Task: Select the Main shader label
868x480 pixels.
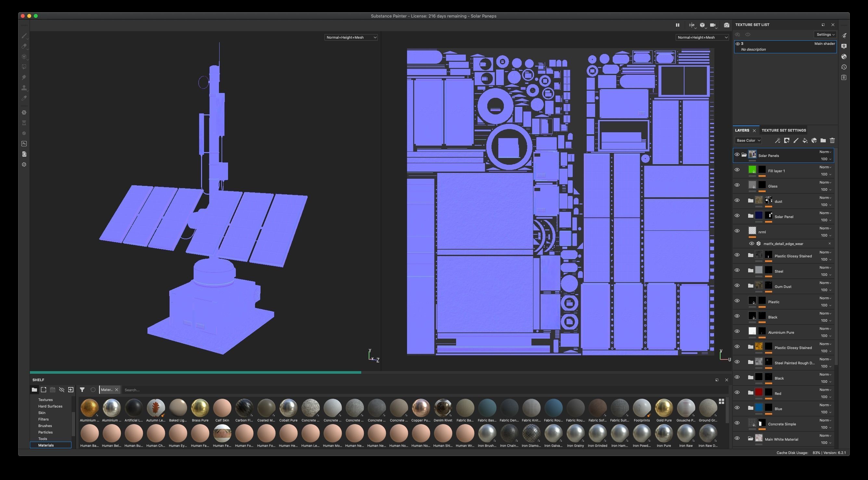Action: point(824,44)
